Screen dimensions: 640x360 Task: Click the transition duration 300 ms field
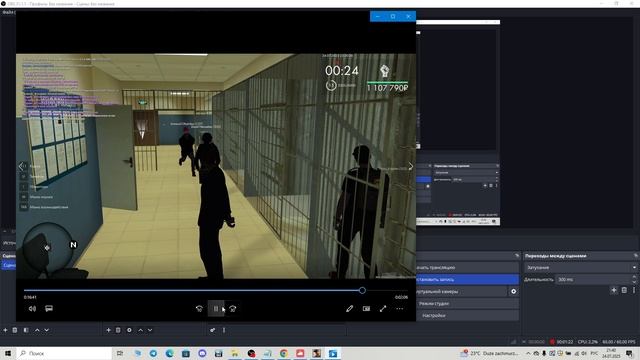click(593, 279)
